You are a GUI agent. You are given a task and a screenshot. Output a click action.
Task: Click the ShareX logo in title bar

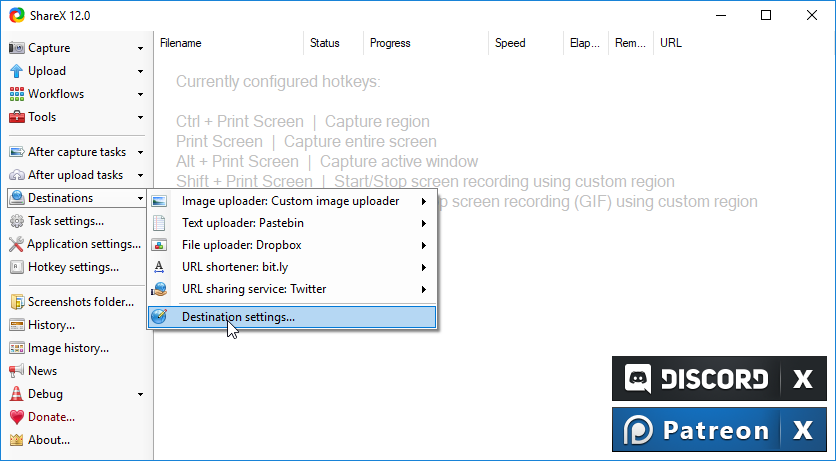click(17, 15)
